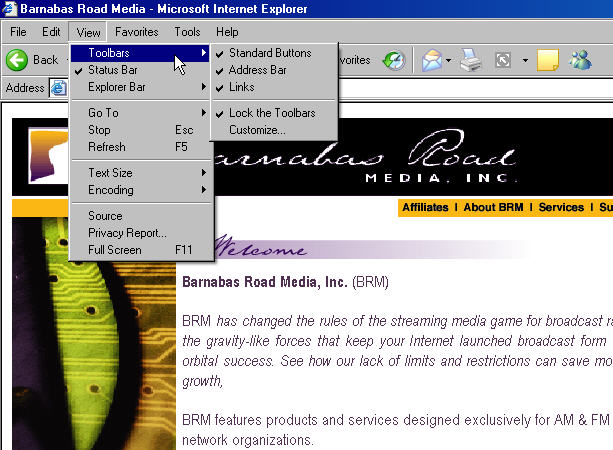Click the Welcome banner heading
Viewport: 613px width, 450px height.
(x=260, y=247)
